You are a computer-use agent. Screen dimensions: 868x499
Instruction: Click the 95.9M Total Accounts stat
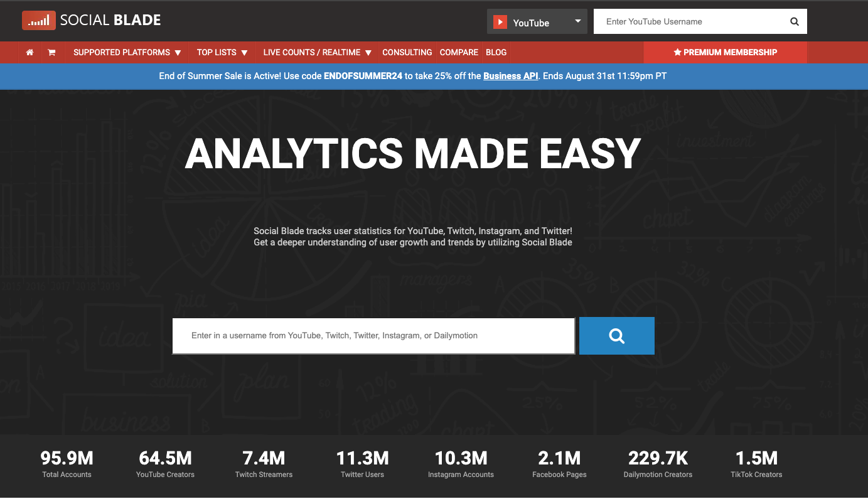coord(67,464)
